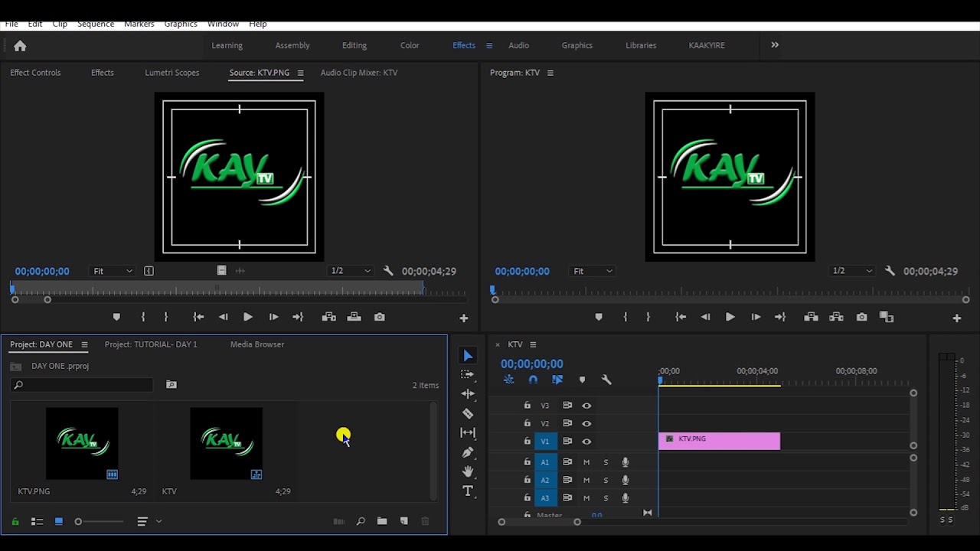Click Overwrite button in Source monitor

354,317
